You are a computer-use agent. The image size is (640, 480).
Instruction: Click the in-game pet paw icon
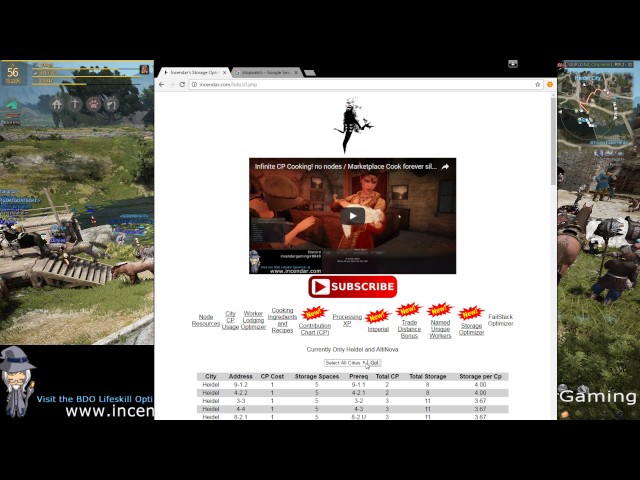tap(92, 104)
